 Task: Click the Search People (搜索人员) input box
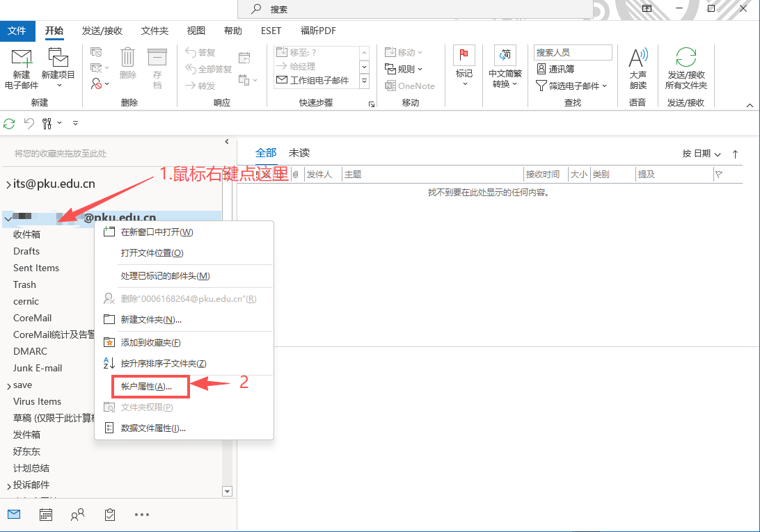(x=573, y=52)
